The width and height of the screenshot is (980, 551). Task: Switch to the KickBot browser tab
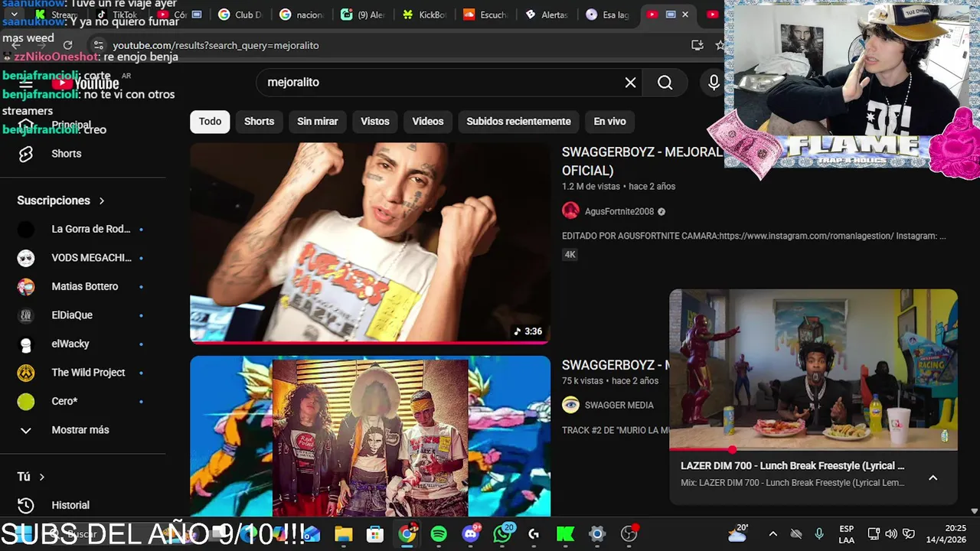coord(424,15)
